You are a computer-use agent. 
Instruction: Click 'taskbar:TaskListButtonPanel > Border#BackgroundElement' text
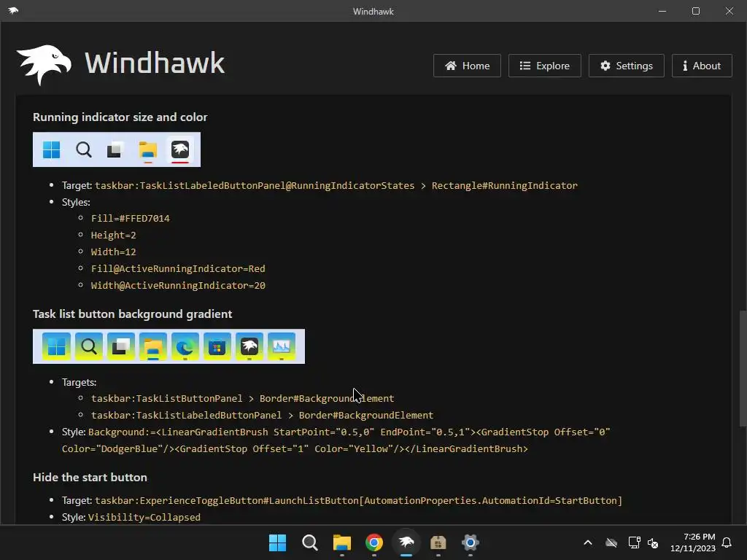click(242, 398)
